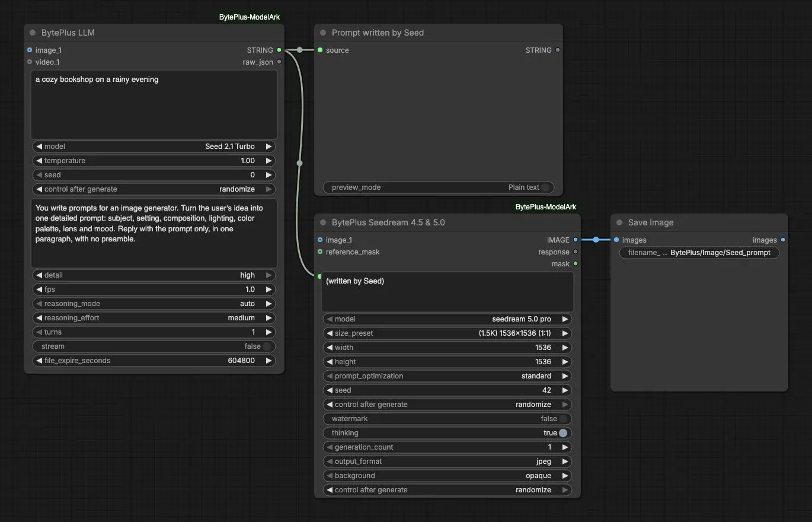This screenshot has height=522, width=812.
Task: Click the mask output port on Seedream node
Action: pos(576,263)
